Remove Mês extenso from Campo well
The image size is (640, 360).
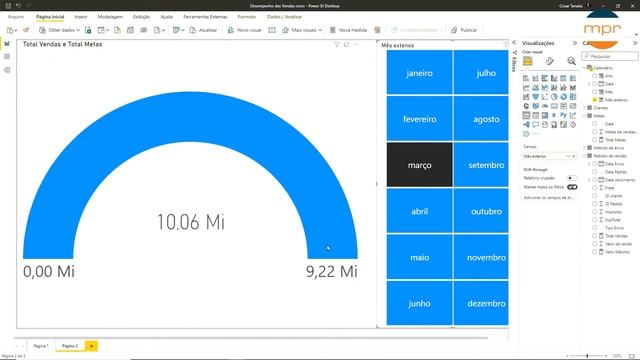pos(573,156)
